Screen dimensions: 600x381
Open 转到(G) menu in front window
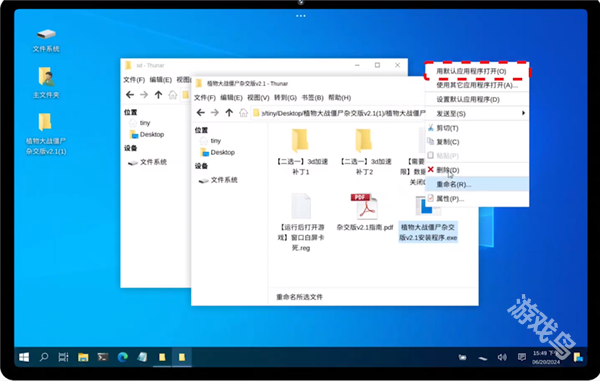pyautogui.click(x=285, y=98)
